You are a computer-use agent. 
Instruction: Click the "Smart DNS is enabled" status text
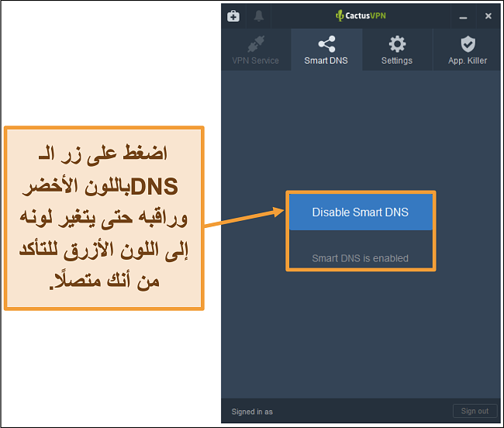[x=361, y=258]
